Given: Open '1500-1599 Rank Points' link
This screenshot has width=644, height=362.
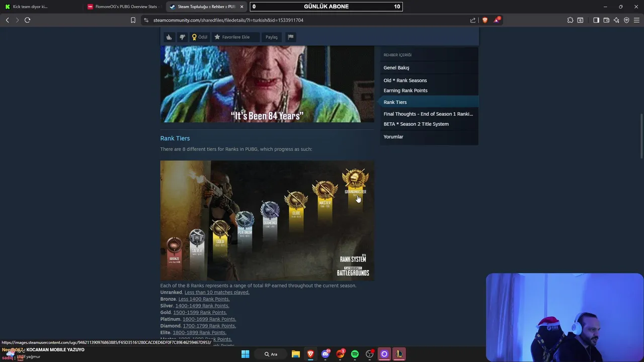Looking at the screenshot, I should pos(200,312).
